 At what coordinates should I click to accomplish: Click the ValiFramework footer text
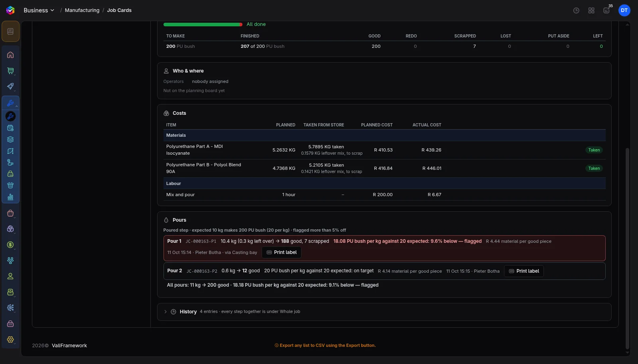pos(69,346)
